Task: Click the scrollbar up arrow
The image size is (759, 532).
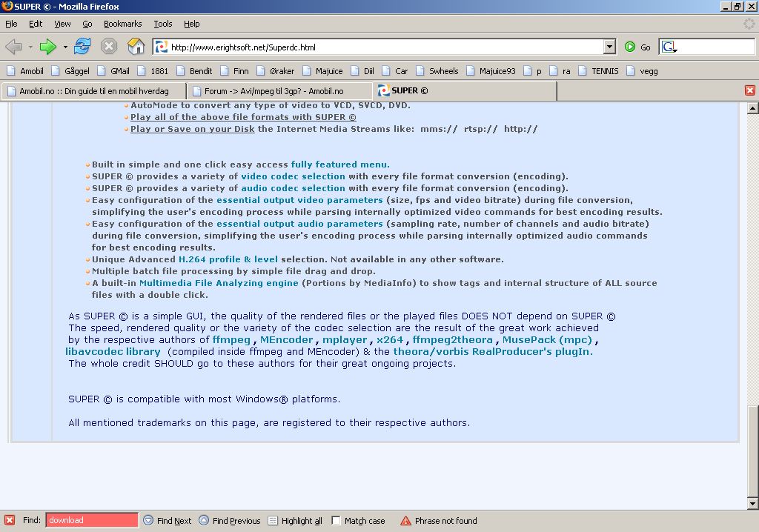Action: [752, 108]
